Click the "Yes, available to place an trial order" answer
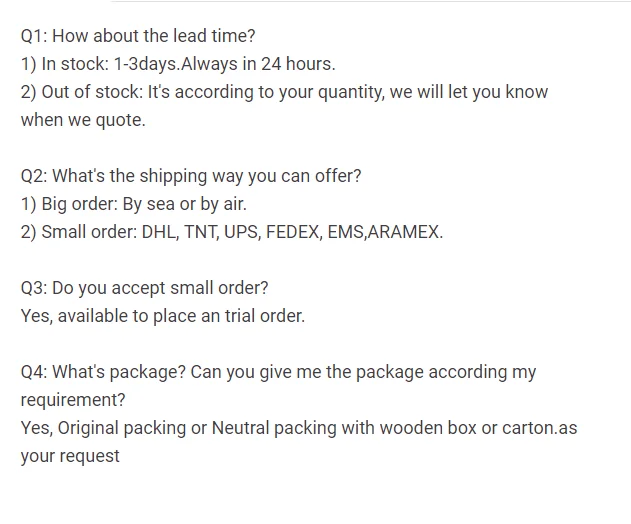Screen dimensions: 631x524 (162, 316)
